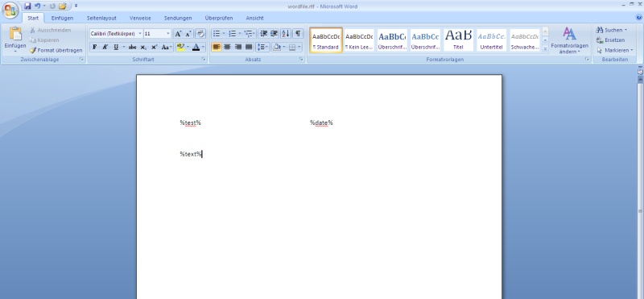Screen dimensions: 644x299
Task: Increase font size with grow font icon
Action: 178,34
